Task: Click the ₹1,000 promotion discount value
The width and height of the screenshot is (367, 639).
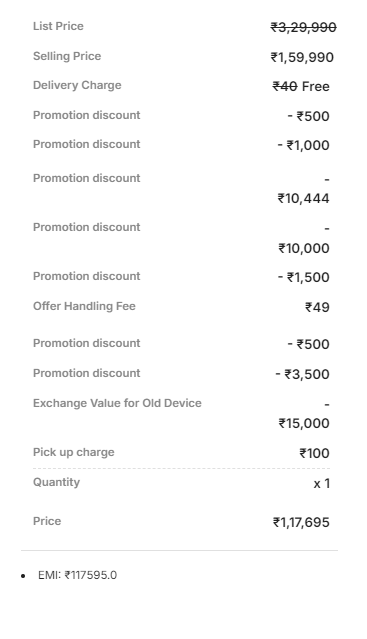Action: (303, 145)
